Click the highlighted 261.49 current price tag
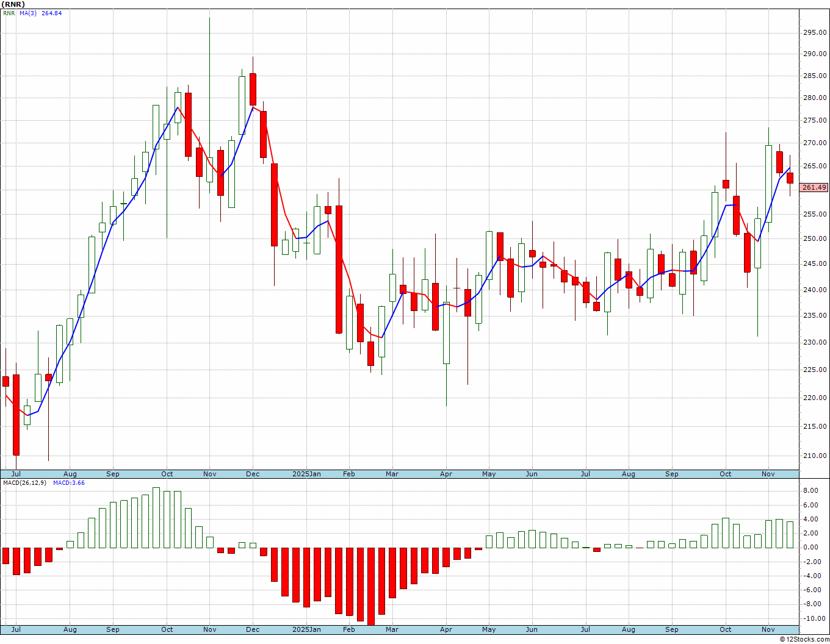This screenshot has width=830, height=644. point(814,187)
